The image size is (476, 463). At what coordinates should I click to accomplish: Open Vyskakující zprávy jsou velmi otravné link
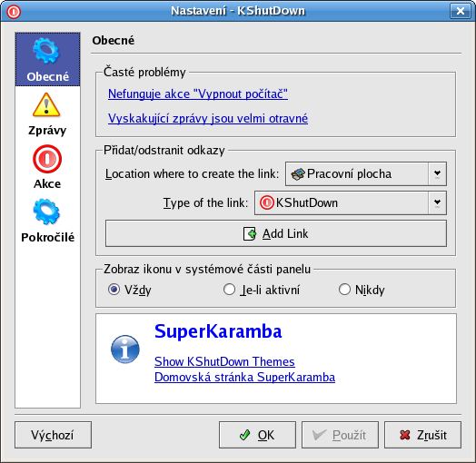(208, 118)
